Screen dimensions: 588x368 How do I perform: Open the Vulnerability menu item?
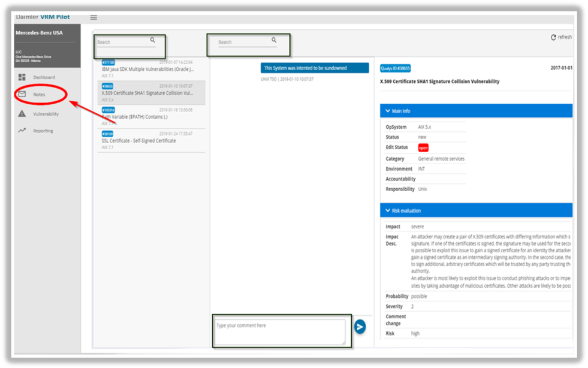pos(46,113)
